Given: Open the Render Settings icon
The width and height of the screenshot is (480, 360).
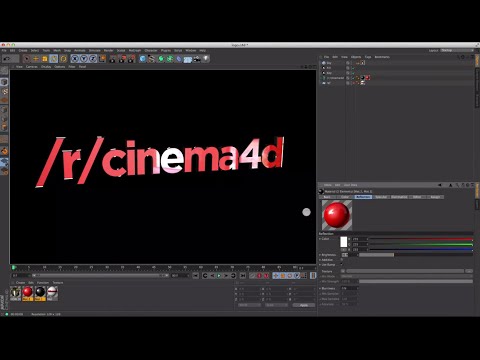Looking at the screenshot, I should pos(132,59).
